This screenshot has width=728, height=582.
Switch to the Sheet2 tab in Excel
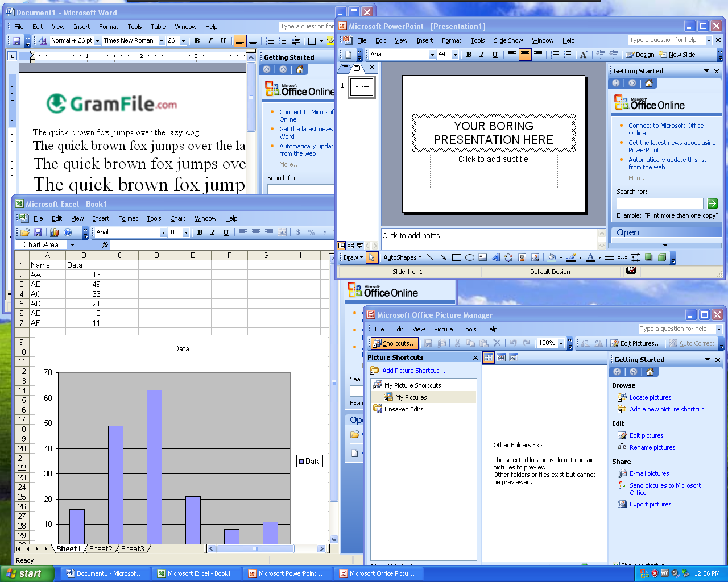[101, 549]
